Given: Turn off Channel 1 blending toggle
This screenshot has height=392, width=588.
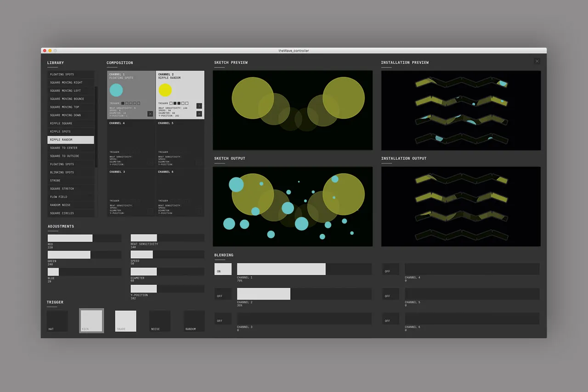Looking at the screenshot, I should point(223,269).
